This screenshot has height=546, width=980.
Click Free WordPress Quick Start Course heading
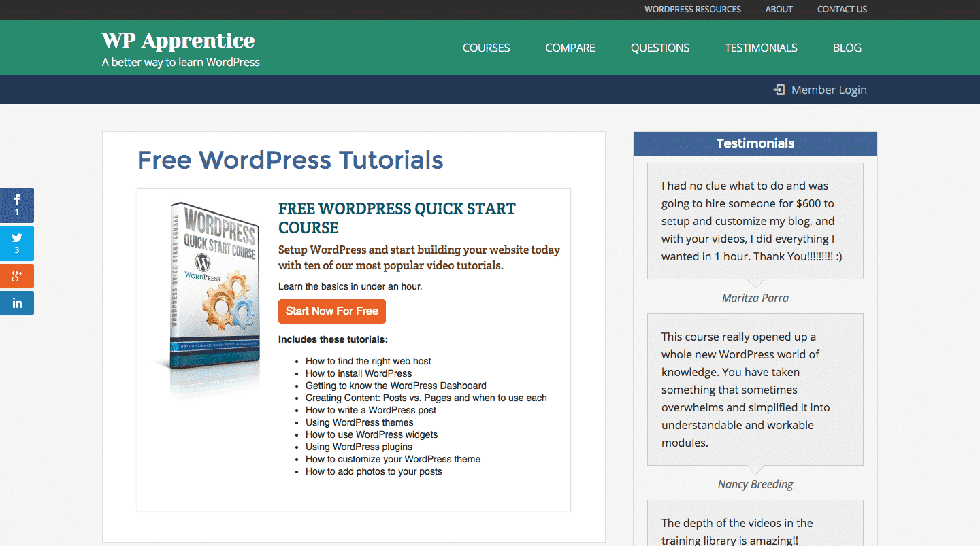point(397,218)
